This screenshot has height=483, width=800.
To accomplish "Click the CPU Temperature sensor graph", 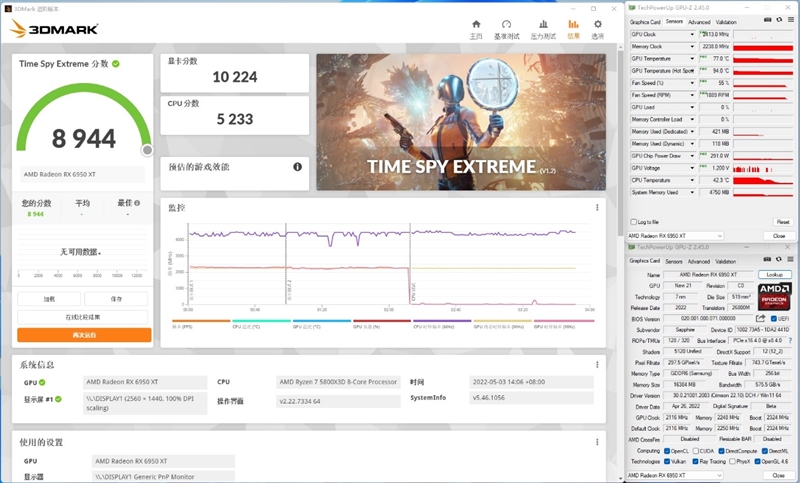I will [x=763, y=180].
